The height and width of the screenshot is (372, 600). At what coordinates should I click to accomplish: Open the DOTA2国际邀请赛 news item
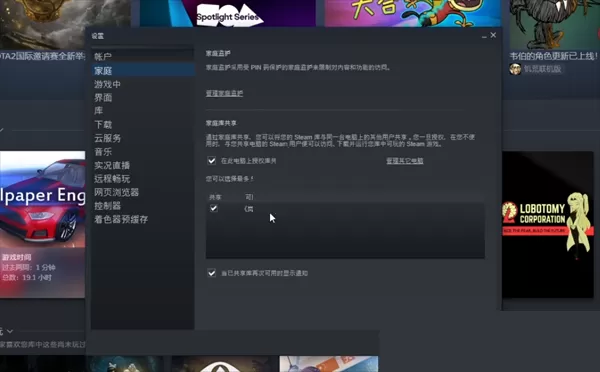(42, 56)
